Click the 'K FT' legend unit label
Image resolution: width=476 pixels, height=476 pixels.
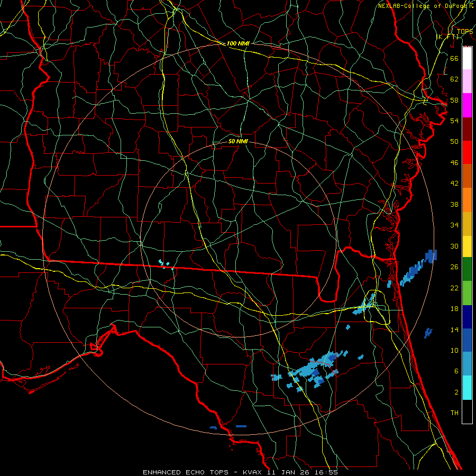[x=447, y=37]
